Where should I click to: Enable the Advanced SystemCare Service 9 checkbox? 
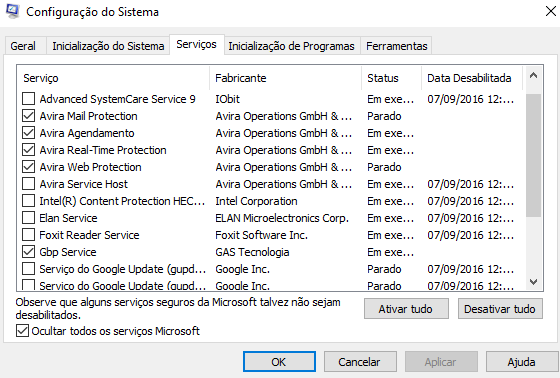pos(29,99)
